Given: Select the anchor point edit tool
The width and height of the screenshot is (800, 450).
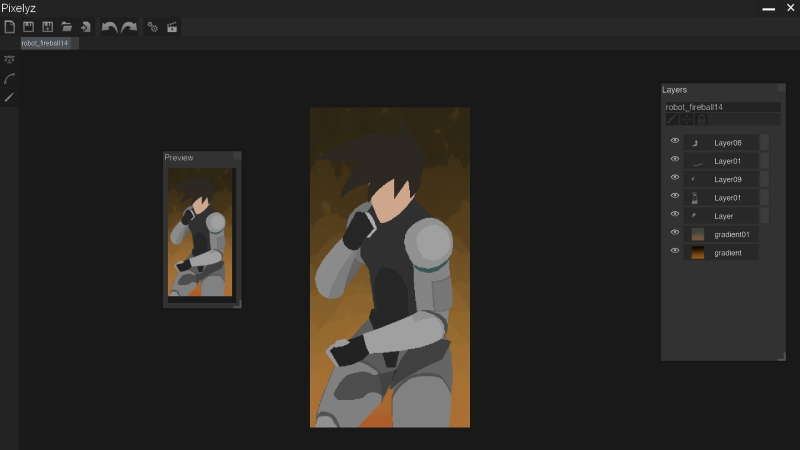Looking at the screenshot, I should (x=9, y=60).
